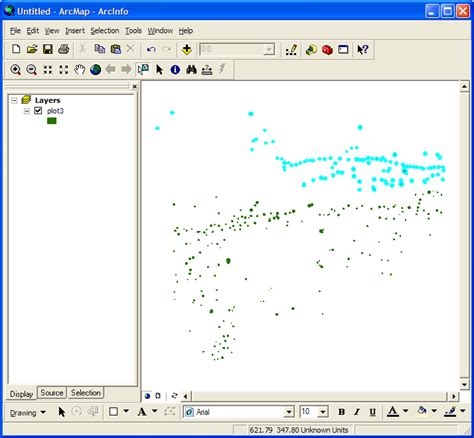Go back to previous extent arrow
This screenshot has height=438, width=474.
point(111,69)
